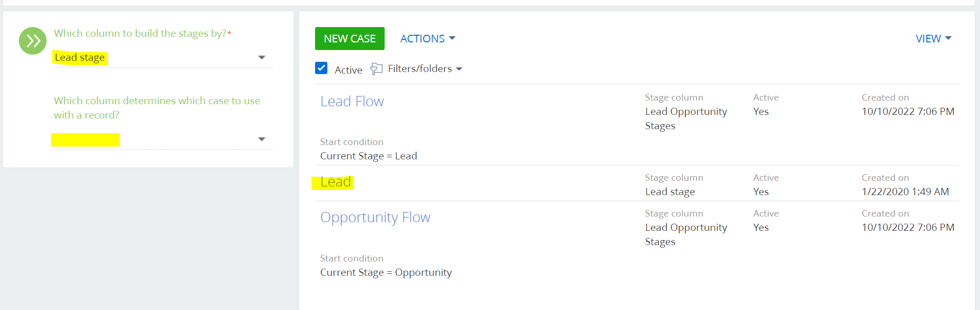
Task: Open the Opportunity Flow case
Action: pos(375,218)
